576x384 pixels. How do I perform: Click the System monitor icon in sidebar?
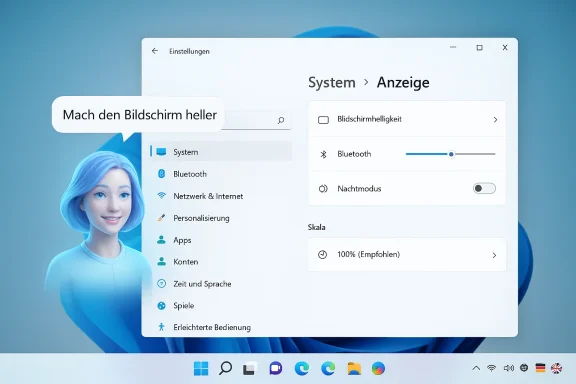point(161,152)
